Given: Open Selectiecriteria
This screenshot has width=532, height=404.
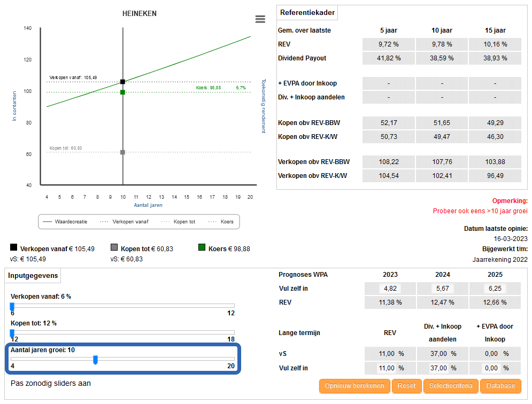Looking at the screenshot, I should [x=451, y=386].
